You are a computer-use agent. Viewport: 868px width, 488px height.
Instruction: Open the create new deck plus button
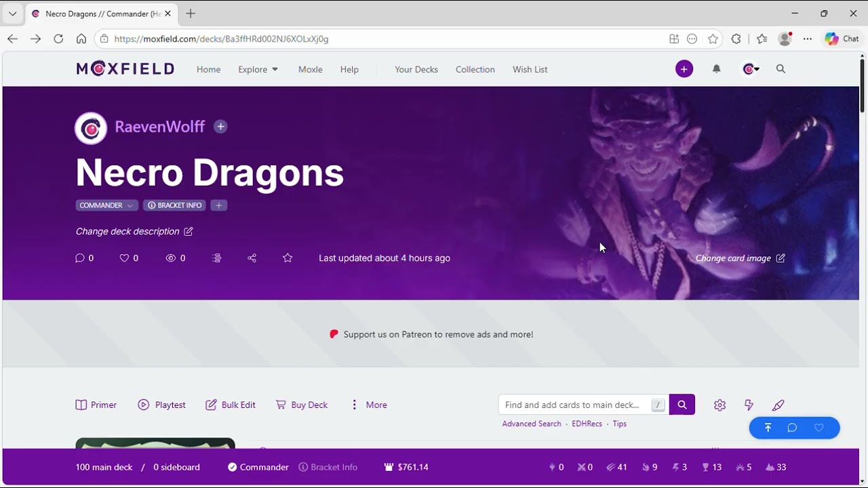click(684, 68)
